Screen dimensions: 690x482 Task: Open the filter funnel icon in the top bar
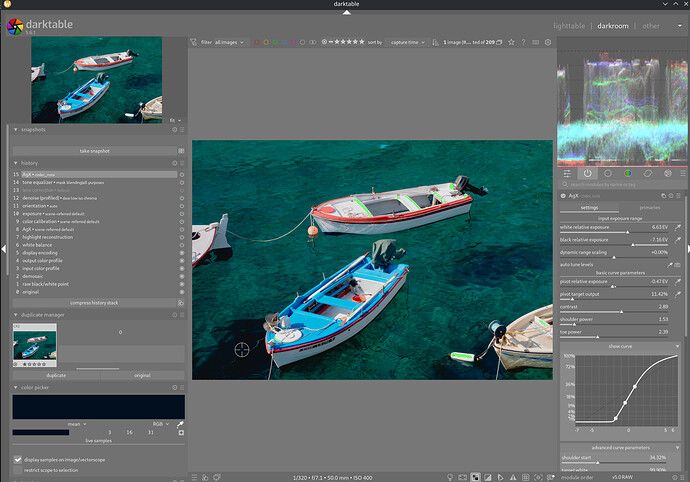point(193,42)
